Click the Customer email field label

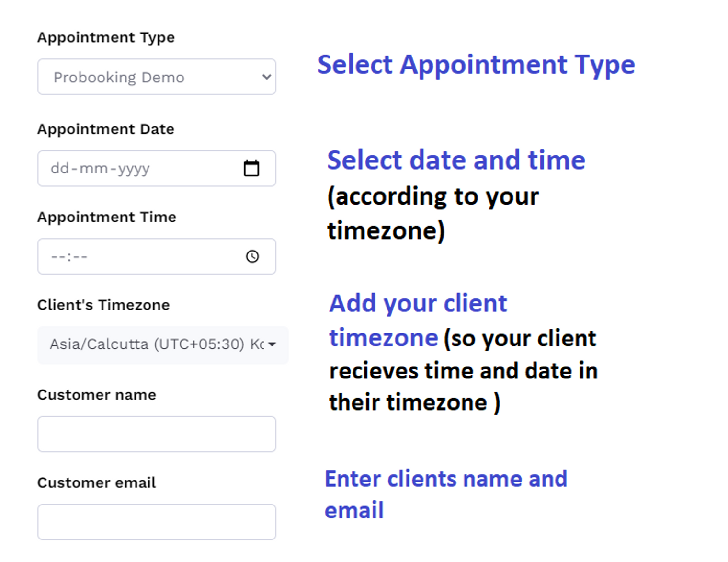click(97, 482)
